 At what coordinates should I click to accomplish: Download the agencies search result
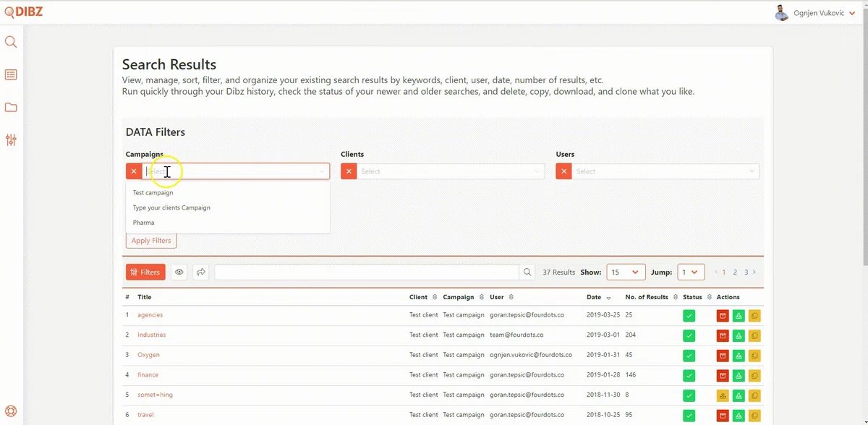[x=739, y=316]
